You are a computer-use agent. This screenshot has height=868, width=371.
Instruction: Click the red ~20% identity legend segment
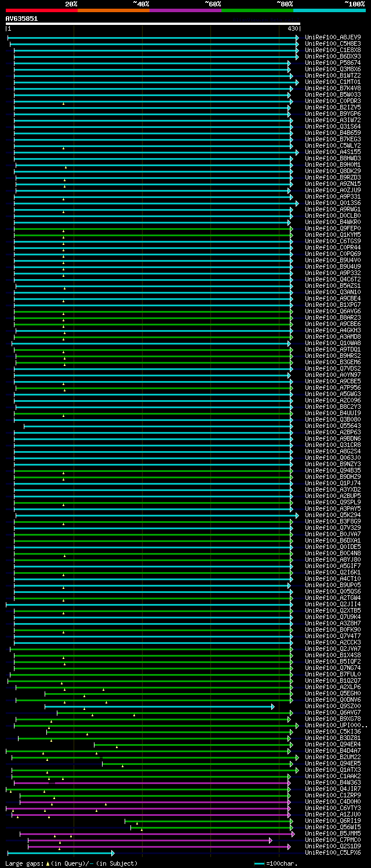[x=41, y=10]
